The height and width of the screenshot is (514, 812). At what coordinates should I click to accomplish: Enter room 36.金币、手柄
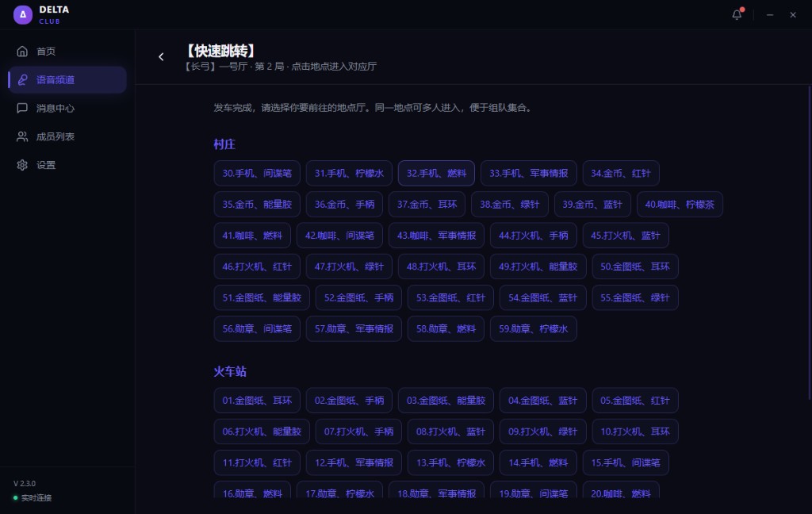point(344,204)
